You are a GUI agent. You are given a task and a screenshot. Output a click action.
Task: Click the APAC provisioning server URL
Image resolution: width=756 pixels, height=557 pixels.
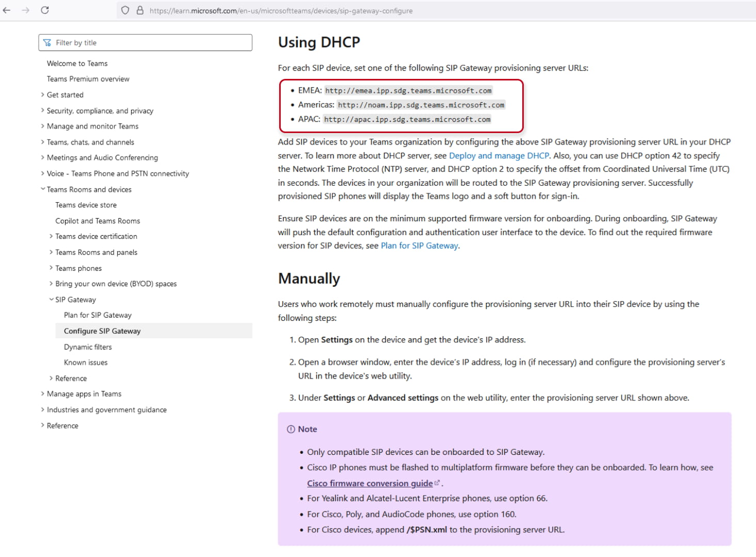click(x=407, y=120)
